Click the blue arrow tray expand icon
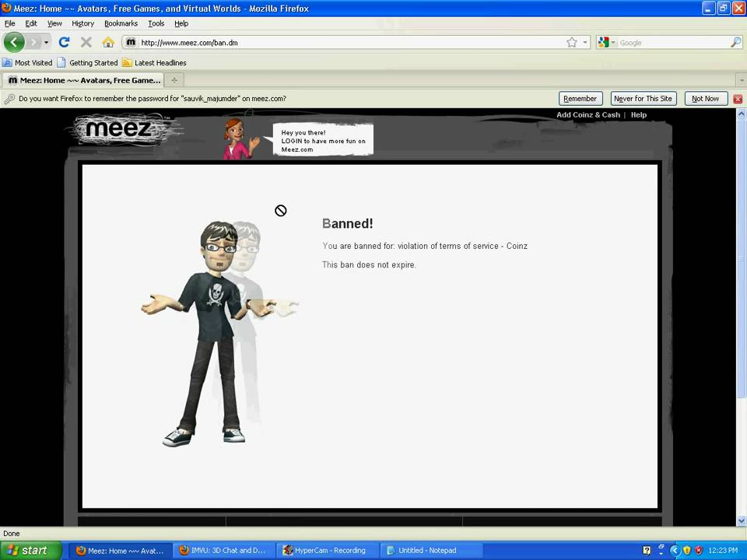747x560 pixels. (674, 551)
